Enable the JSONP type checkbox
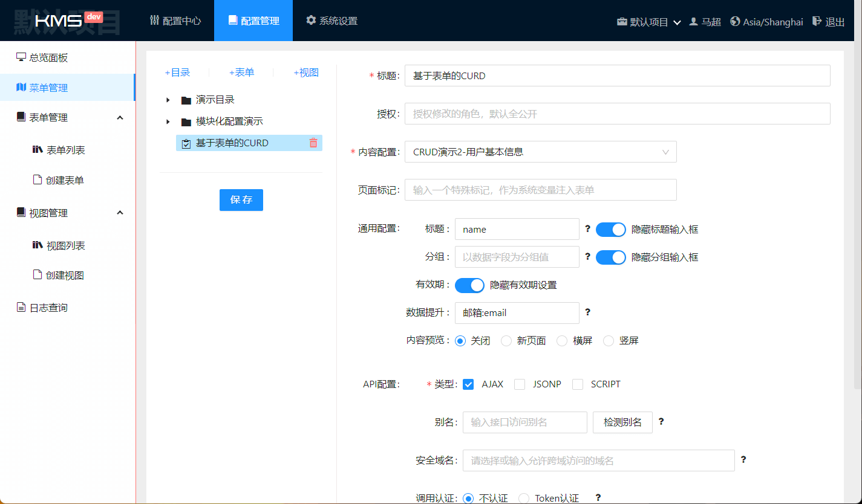This screenshot has width=862, height=504. click(x=520, y=384)
